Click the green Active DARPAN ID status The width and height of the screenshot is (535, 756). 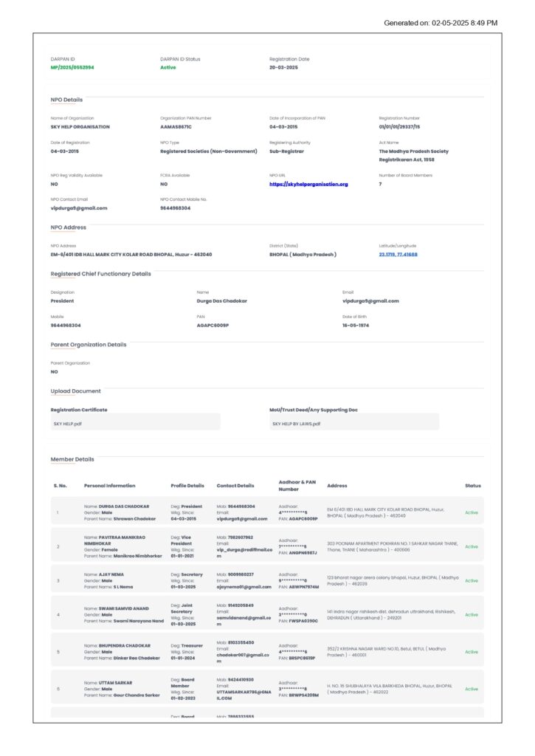[x=168, y=67]
